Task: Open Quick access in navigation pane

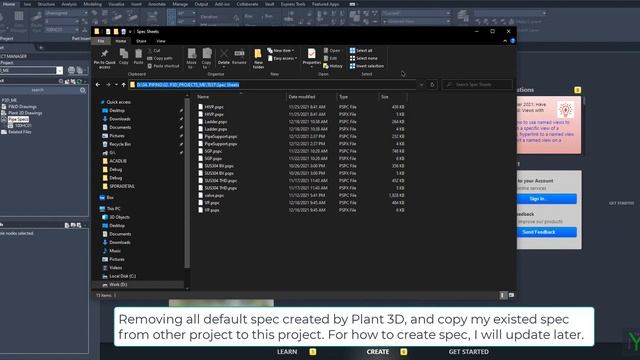Action: [118, 102]
